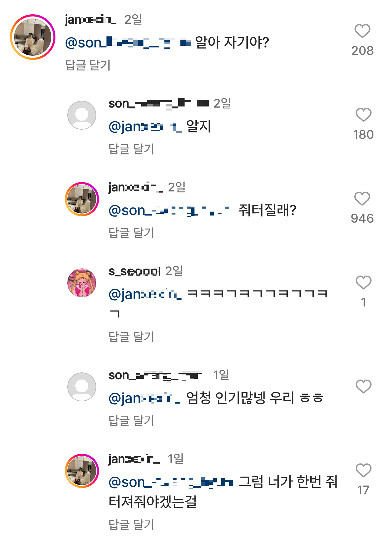392x544 pixels.
Task: Like the "알지" reply with 180 likes
Action: [363, 115]
